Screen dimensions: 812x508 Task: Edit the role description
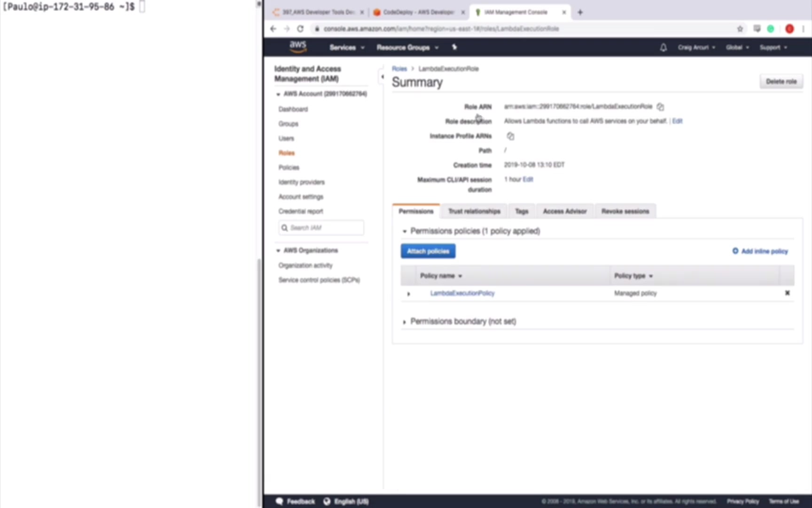pos(677,121)
